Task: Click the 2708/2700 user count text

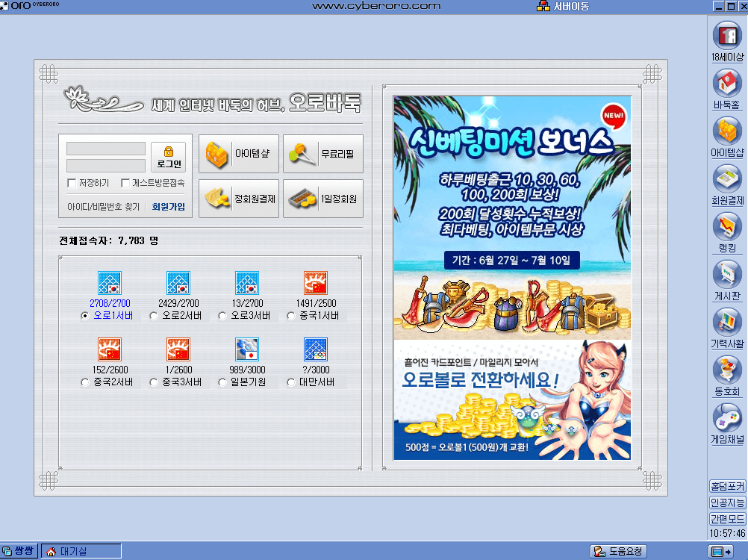Action: [110, 303]
